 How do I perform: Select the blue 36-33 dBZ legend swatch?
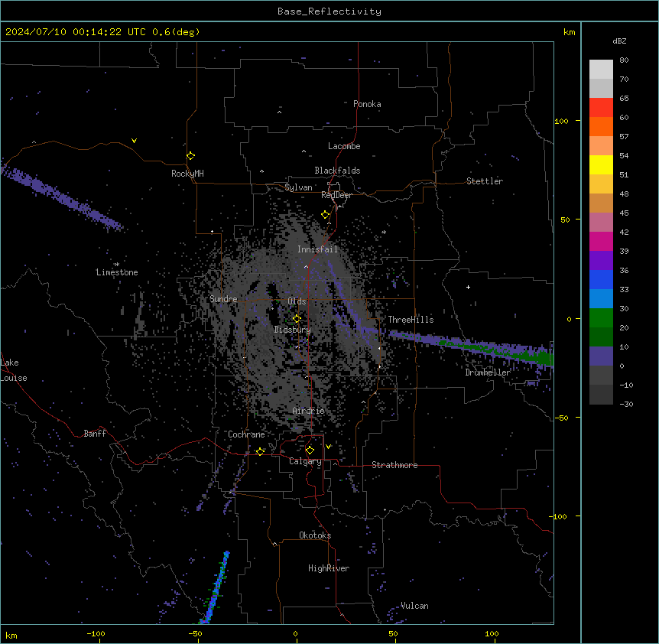(601, 279)
